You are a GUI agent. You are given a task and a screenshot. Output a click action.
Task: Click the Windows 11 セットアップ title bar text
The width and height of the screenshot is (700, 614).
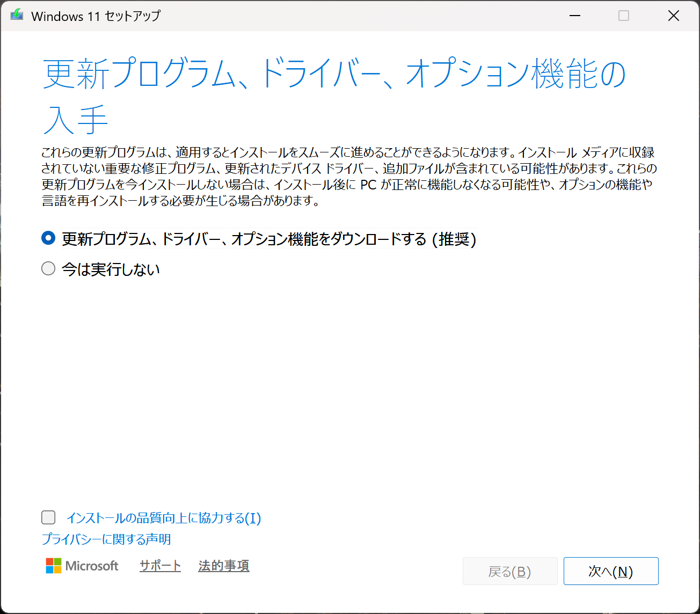coord(96,16)
